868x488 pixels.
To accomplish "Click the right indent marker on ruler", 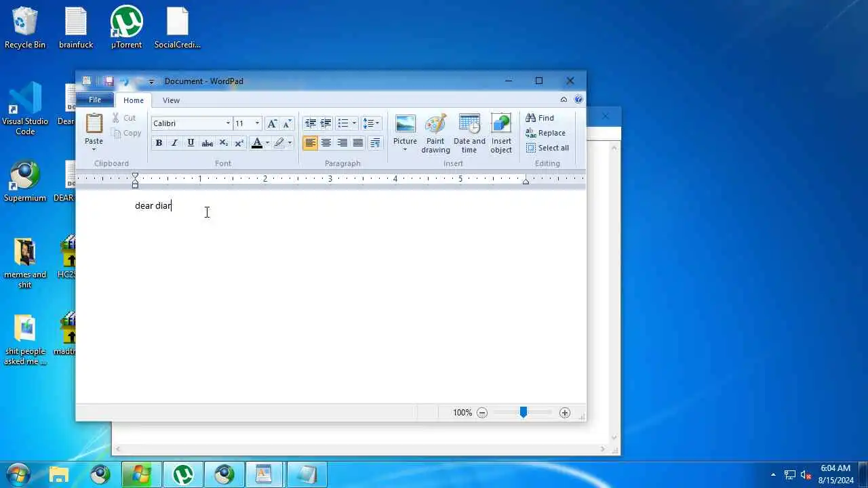I will coord(526,182).
